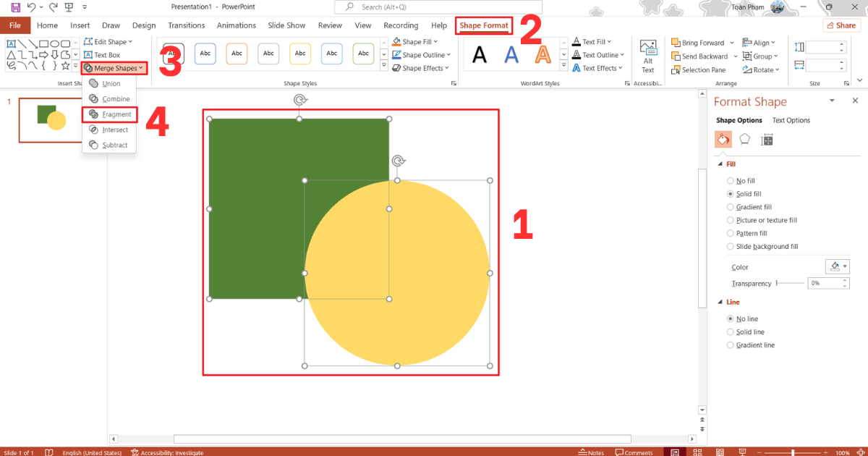Open the Alt Text pane
This screenshot has height=456, width=868.
point(648,56)
